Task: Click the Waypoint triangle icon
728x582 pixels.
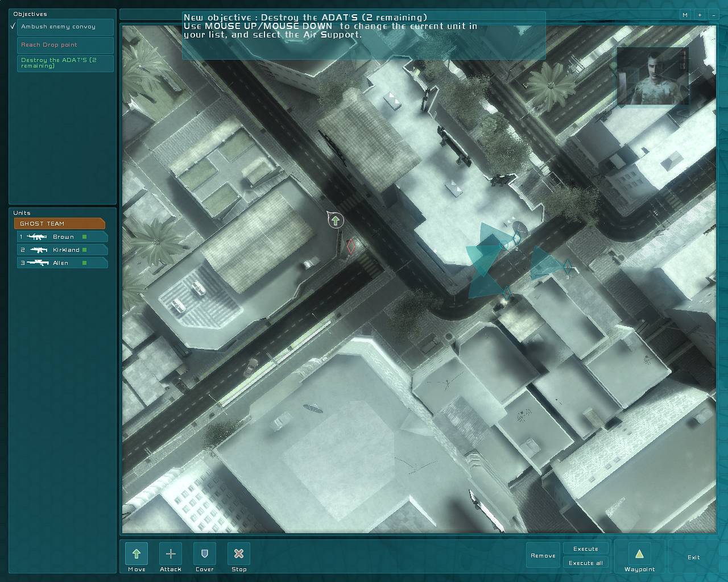Action: pos(639,554)
